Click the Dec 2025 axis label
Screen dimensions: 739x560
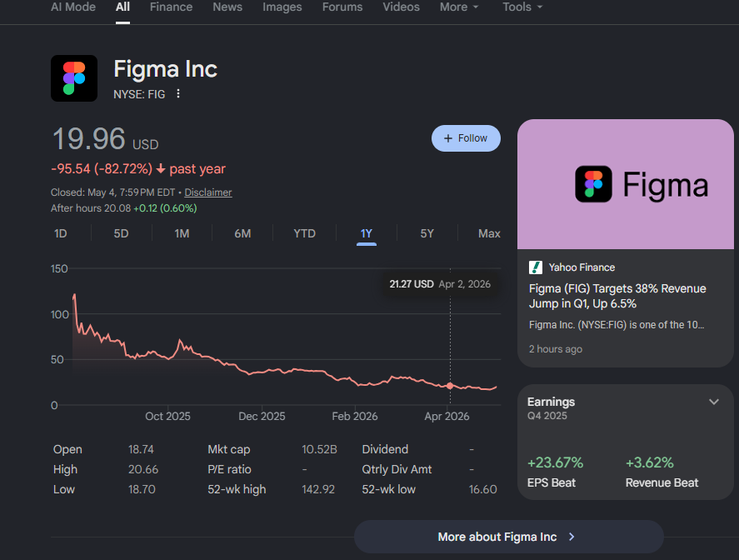tap(262, 416)
